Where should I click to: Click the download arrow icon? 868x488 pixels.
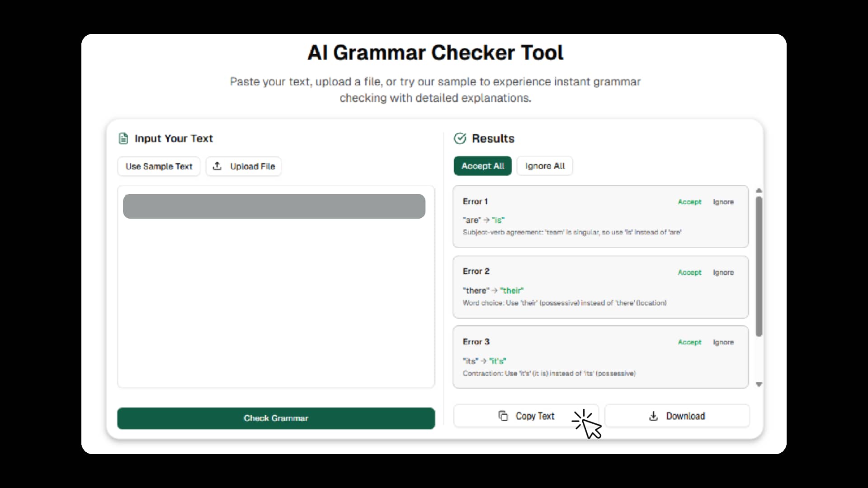[653, 416]
